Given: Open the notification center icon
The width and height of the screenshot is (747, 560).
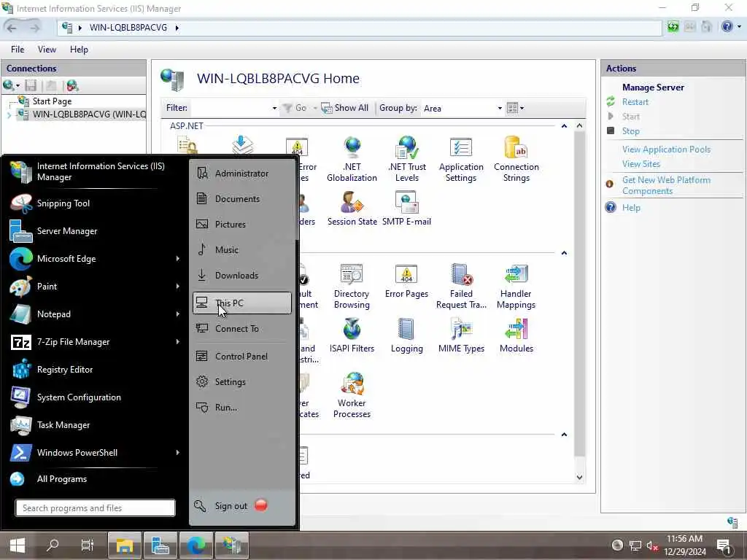Looking at the screenshot, I should [724, 545].
